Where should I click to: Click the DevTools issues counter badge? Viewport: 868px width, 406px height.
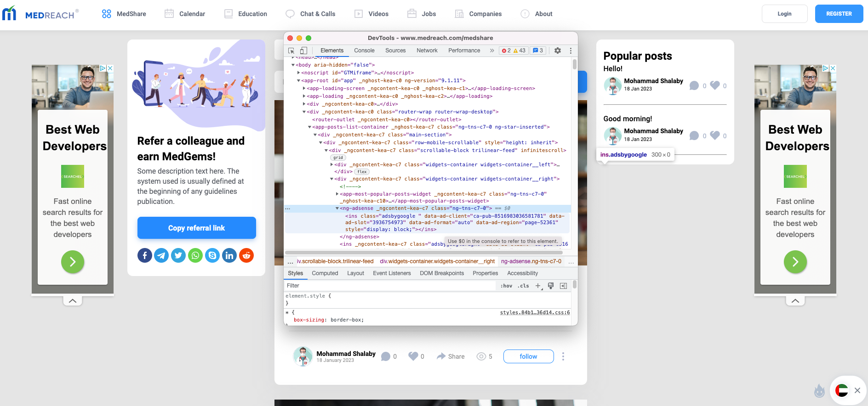coord(538,51)
